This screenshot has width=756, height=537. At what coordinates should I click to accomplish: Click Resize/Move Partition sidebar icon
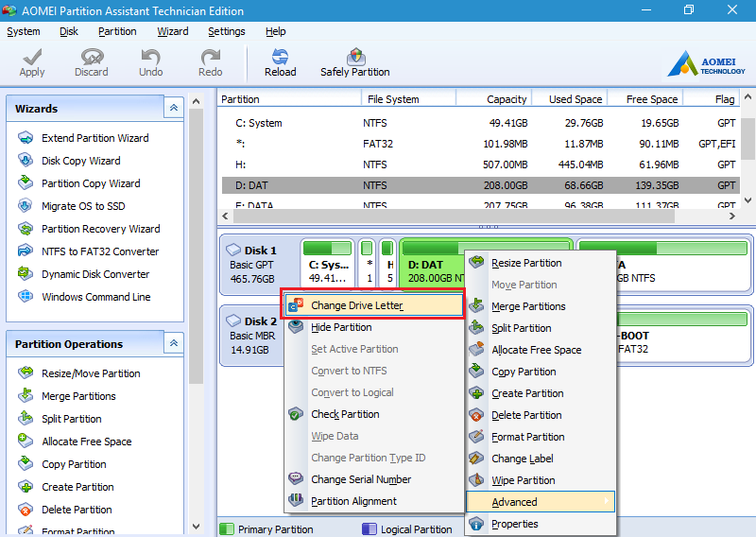coord(26,373)
